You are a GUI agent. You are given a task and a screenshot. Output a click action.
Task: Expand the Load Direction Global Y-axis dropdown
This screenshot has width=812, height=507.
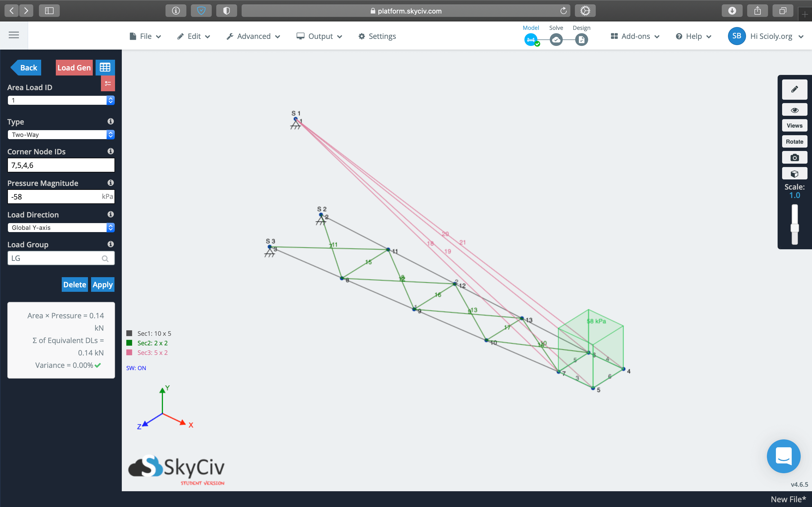61,228
